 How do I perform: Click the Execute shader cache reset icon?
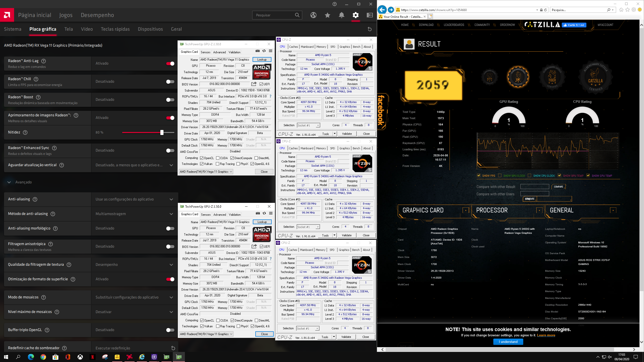pyautogui.click(x=173, y=348)
